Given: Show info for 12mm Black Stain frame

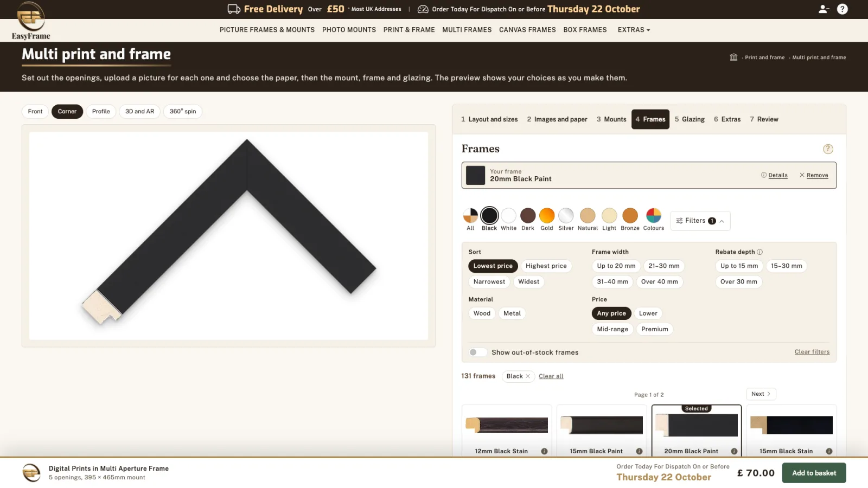Looking at the screenshot, I should click(544, 451).
